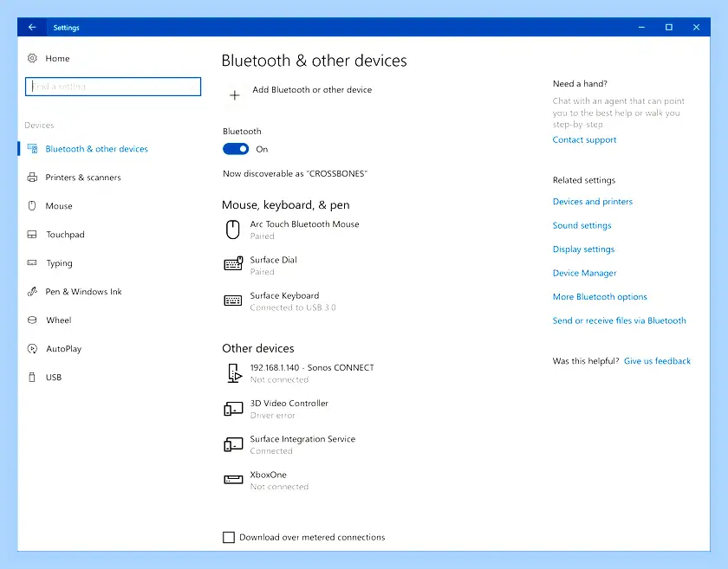
Task: Check Download over metered connections box
Action: pyautogui.click(x=229, y=537)
